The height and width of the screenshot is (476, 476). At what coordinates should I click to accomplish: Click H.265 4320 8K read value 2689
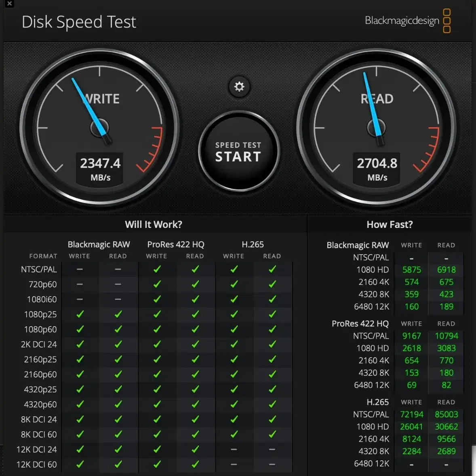coord(446,451)
